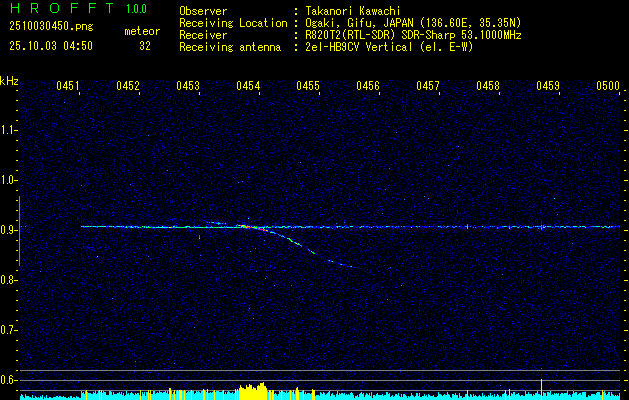The image size is (629, 400).
Task: Click the 0.9 kHz frequency label
Action: tap(9, 229)
